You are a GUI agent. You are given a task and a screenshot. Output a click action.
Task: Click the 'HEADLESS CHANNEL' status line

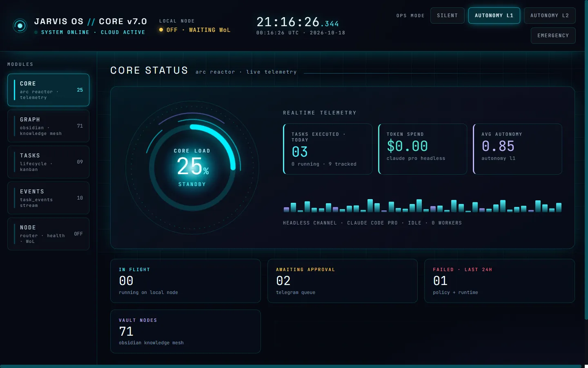pos(372,223)
